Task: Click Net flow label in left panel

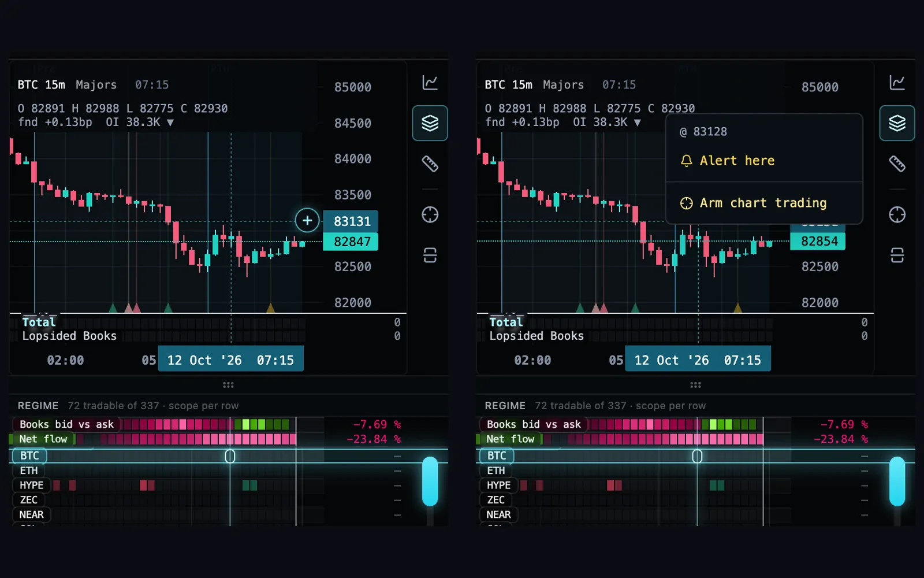Action: (x=43, y=439)
